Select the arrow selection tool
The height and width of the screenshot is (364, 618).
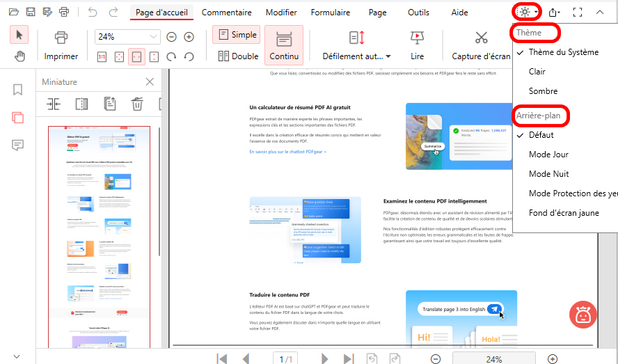(19, 35)
